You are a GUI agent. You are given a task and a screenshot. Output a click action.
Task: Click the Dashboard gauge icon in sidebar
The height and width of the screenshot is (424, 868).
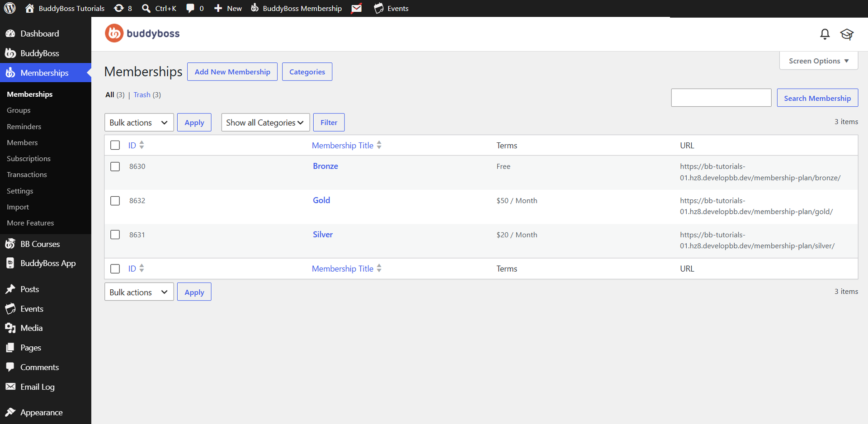pyautogui.click(x=10, y=33)
